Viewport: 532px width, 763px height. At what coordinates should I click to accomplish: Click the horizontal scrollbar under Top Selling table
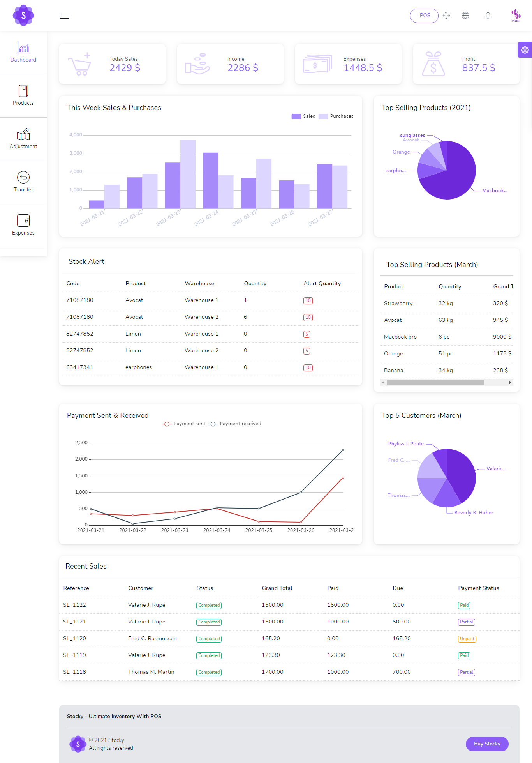pos(435,383)
